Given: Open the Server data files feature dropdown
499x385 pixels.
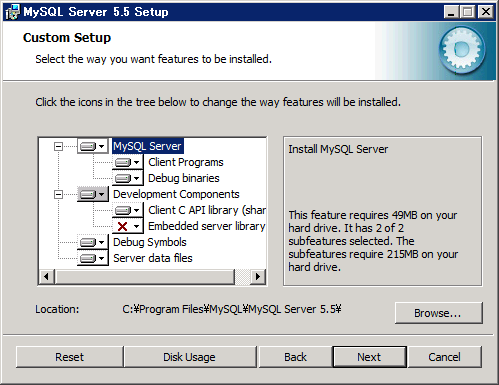Looking at the screenshot, I should tap(93, 258).
